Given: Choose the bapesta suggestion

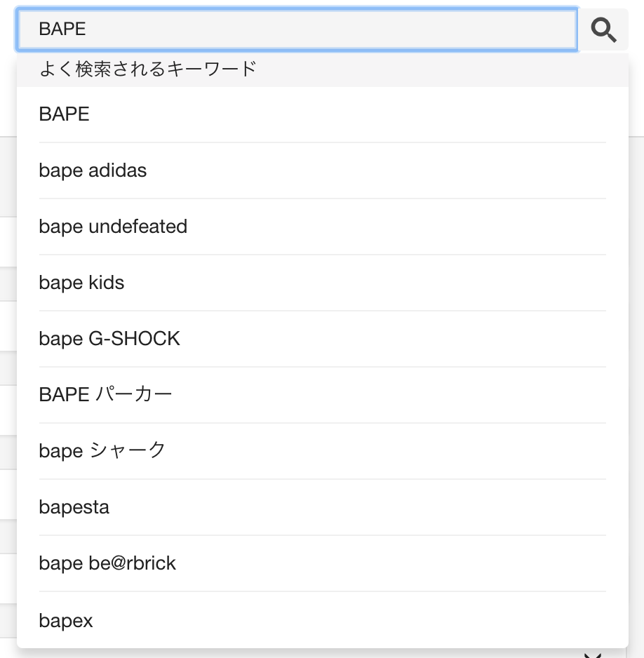Looking at the screenshot, I should click(322, 507).
